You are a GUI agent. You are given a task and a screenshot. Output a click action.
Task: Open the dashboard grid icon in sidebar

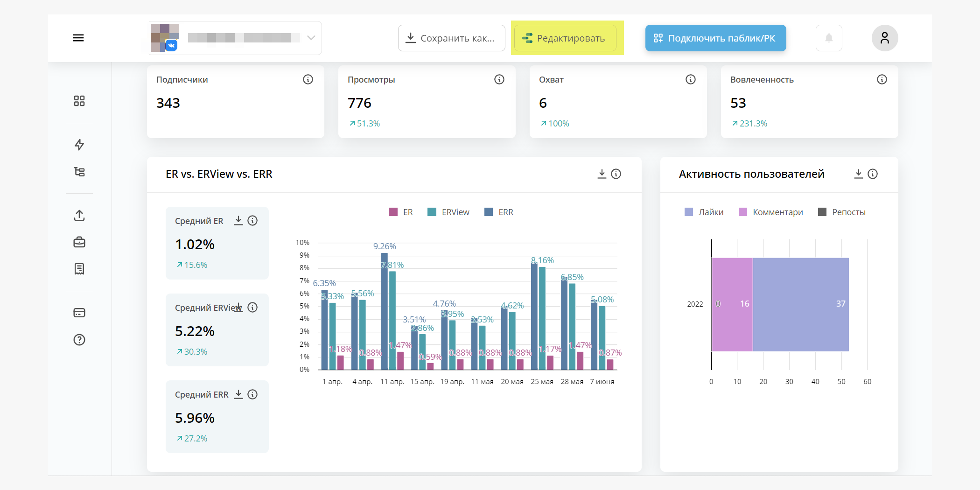point(79,101)
